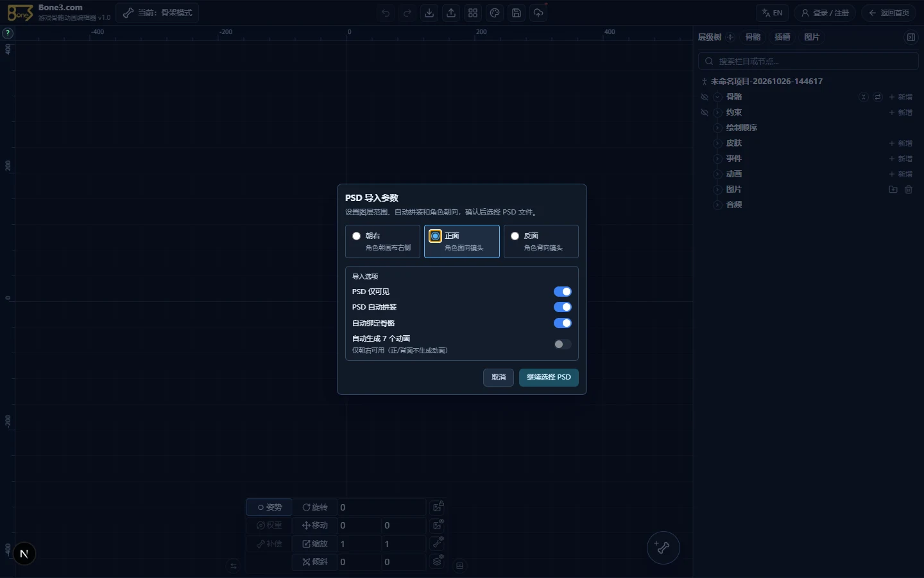
Task: Switch to the 插槽 tab in side panel
Action: click(x=782, y=37)
